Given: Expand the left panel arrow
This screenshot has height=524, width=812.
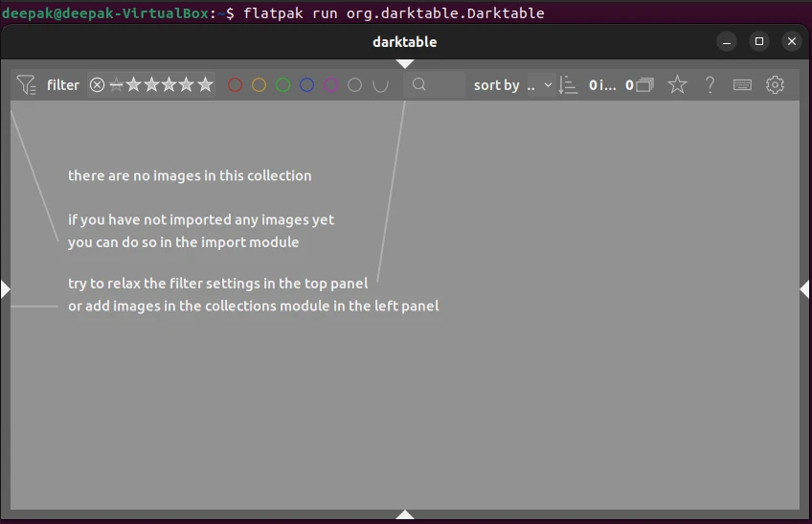Looking at the screenshot, I should click(x=6, y=289).
